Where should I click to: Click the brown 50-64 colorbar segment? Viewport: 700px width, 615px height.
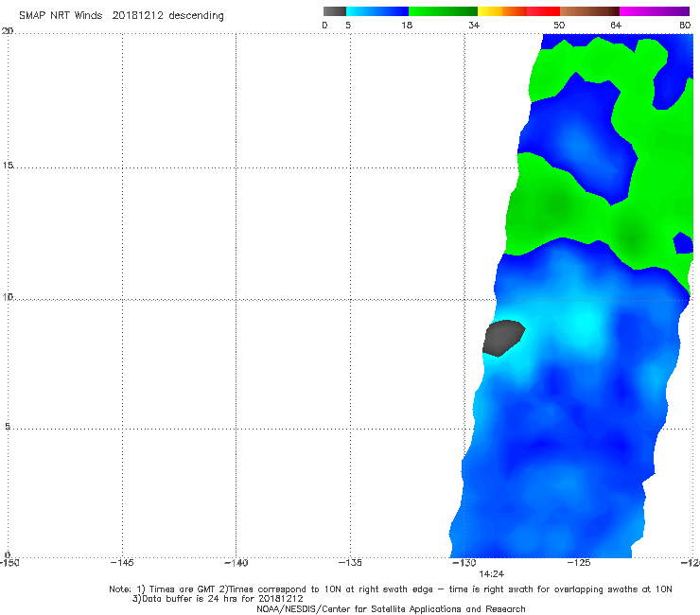pos(589,11)
